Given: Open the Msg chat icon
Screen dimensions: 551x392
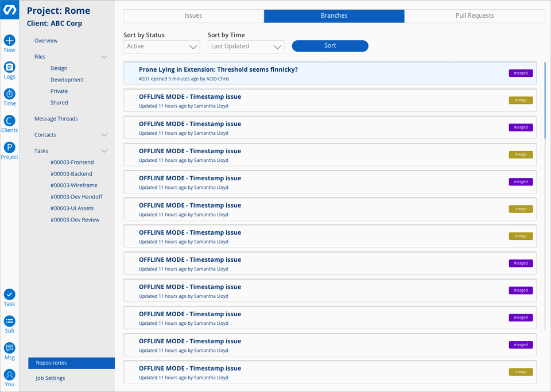Looking at the screenshot, I should (10, 348).
